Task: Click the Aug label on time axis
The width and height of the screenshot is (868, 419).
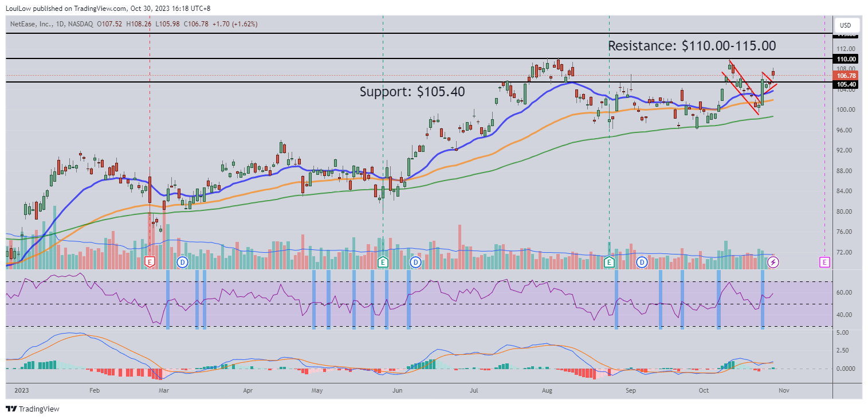Action: tap(547, 390)
